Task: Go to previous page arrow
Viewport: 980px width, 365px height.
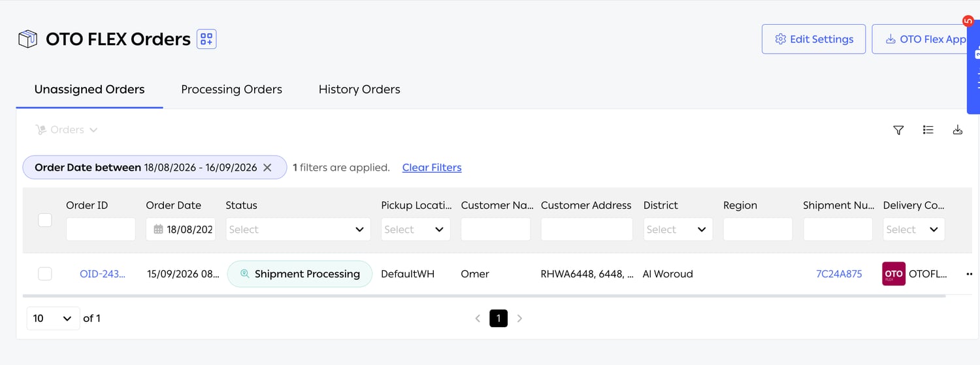Action: (478, 319)
